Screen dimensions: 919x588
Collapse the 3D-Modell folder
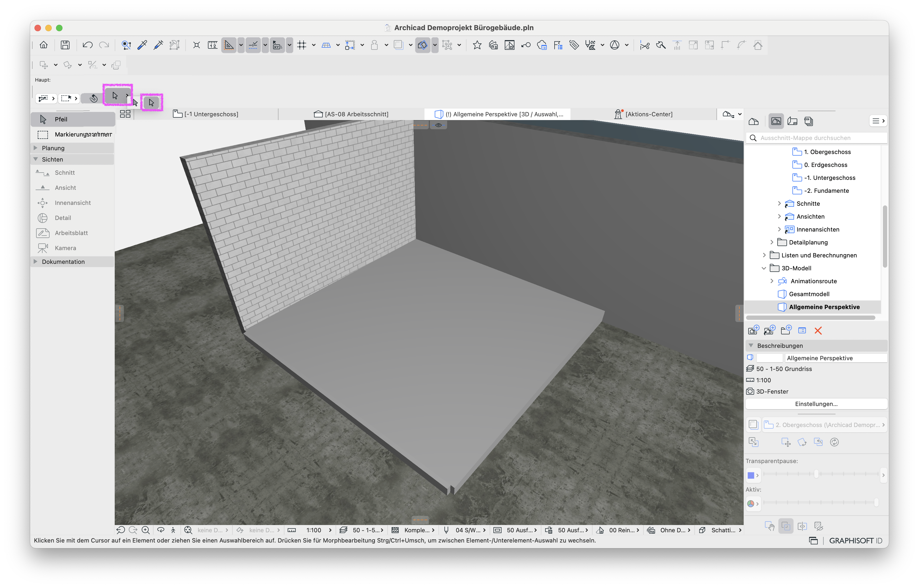point(764,268)
